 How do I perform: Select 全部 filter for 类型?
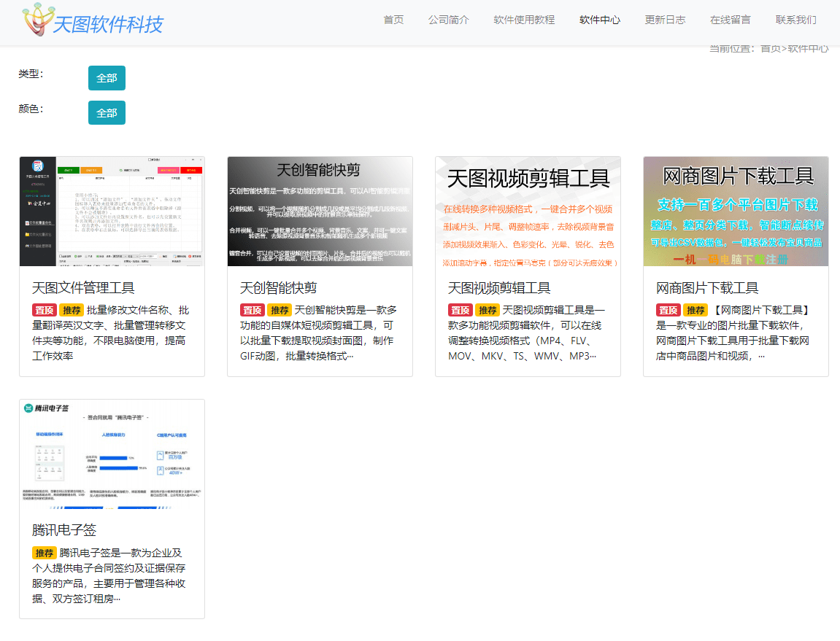click(107, 77)
